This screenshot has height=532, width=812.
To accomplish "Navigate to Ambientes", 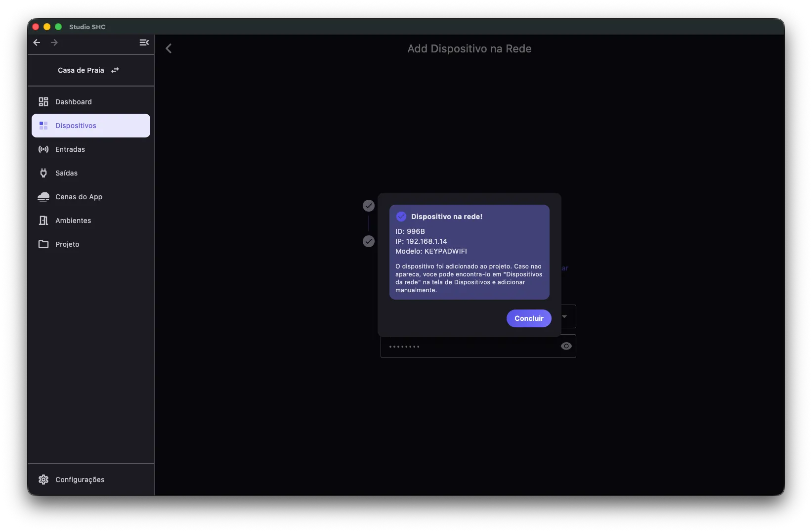I will (x=91, y=221).
